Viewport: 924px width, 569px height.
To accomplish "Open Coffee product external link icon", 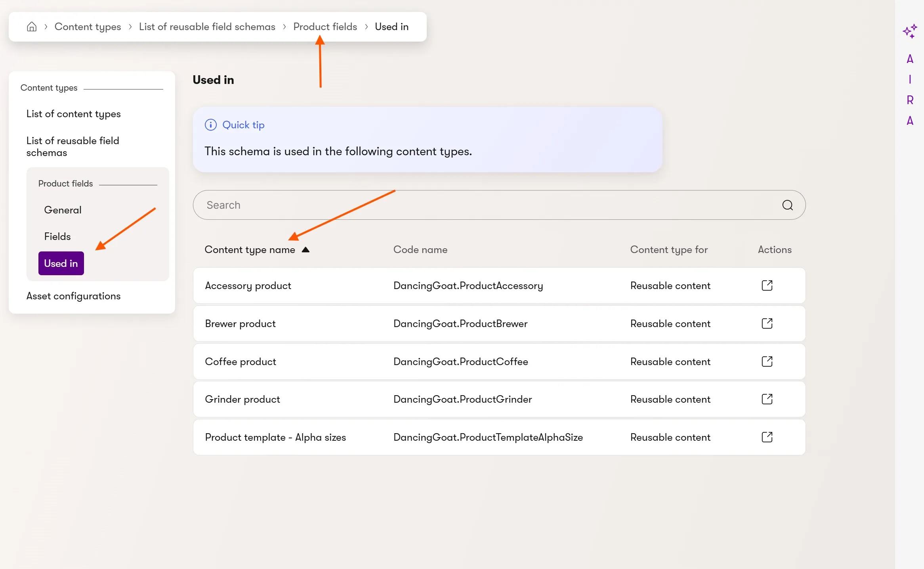I will pos(767,362).
